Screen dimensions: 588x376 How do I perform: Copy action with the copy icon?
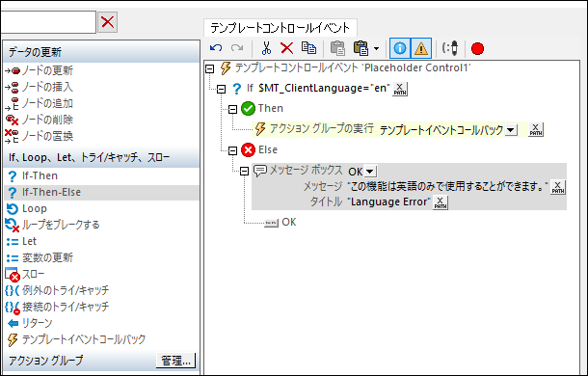pos(308,48)
